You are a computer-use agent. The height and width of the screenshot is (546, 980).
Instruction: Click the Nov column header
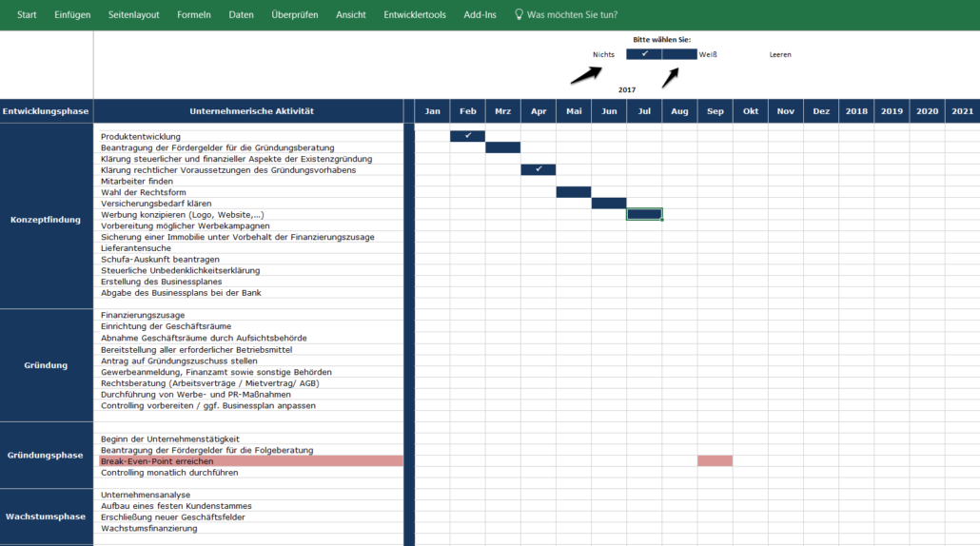click(x=786, y=111)
